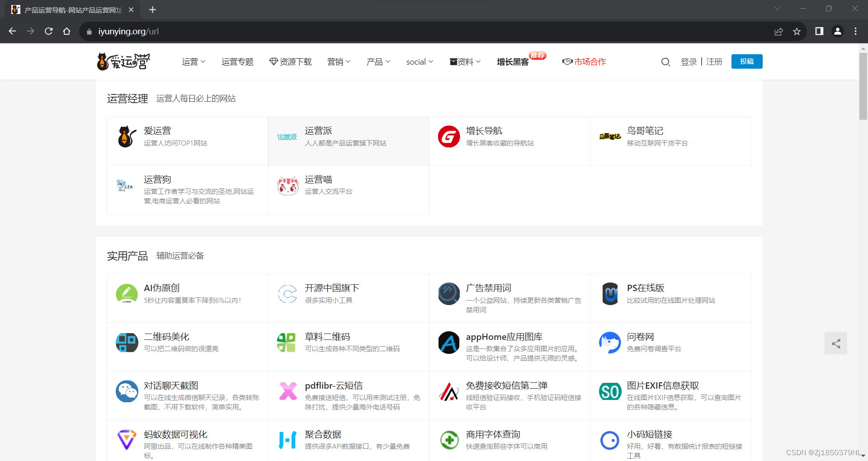Click the blue 投稿 button
Image resolution: width=868 pixels, height=461 pixels.
coord(747,61)
